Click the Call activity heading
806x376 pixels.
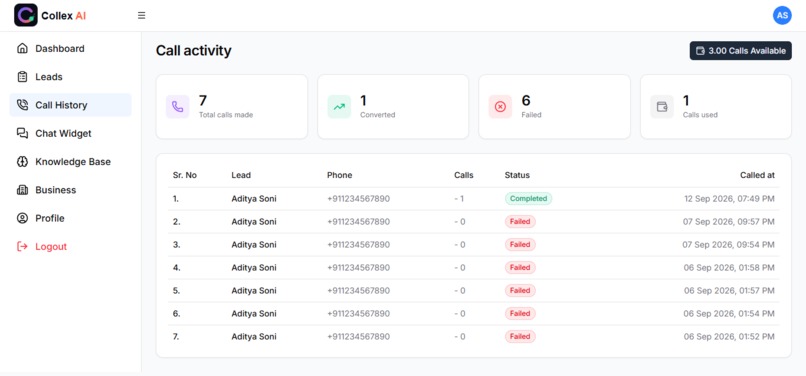point(194,50)
